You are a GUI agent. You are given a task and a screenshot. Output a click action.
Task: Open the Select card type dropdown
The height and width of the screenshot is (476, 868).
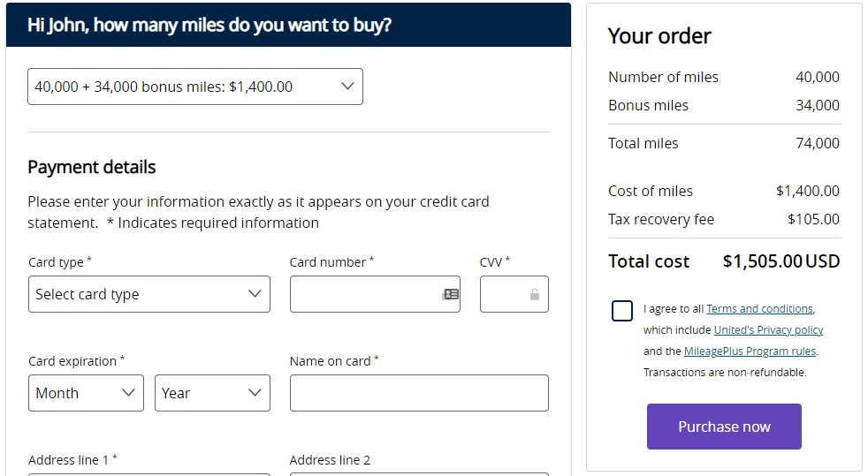pos(149,294)
